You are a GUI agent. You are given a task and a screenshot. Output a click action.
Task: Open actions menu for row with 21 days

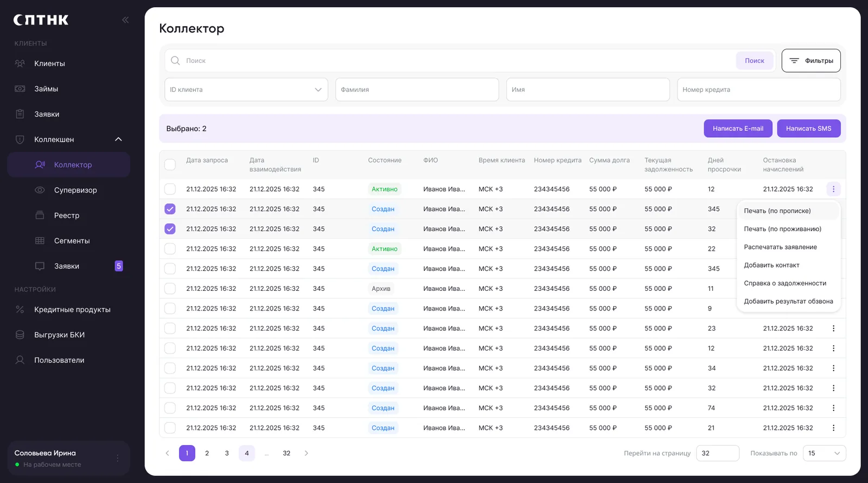point(834,428)
